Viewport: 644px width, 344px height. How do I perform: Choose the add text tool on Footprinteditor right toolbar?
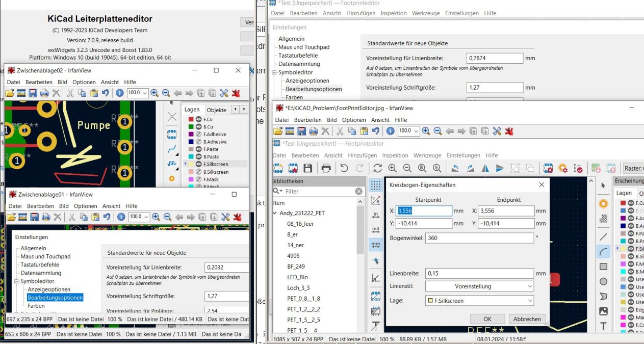(x=603, y=326)
